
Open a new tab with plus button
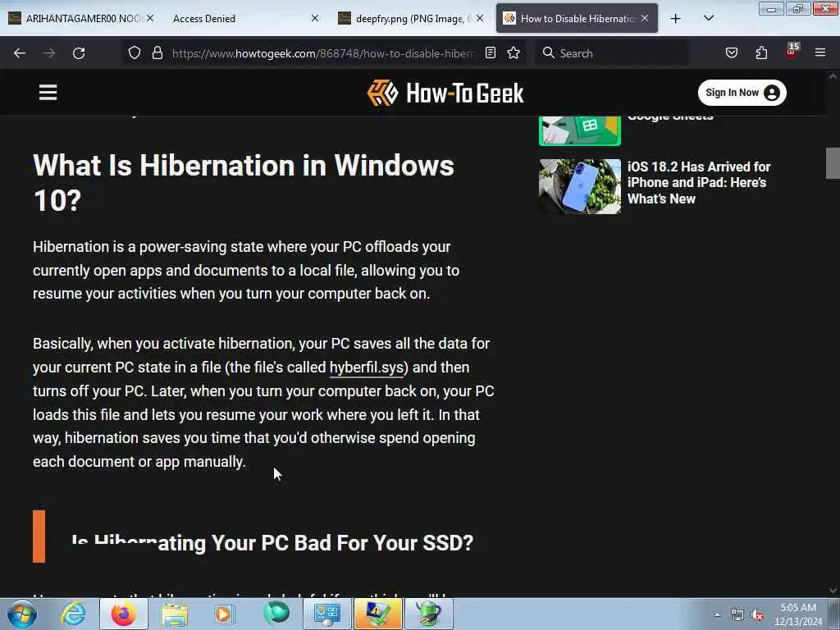click(676, 19)
